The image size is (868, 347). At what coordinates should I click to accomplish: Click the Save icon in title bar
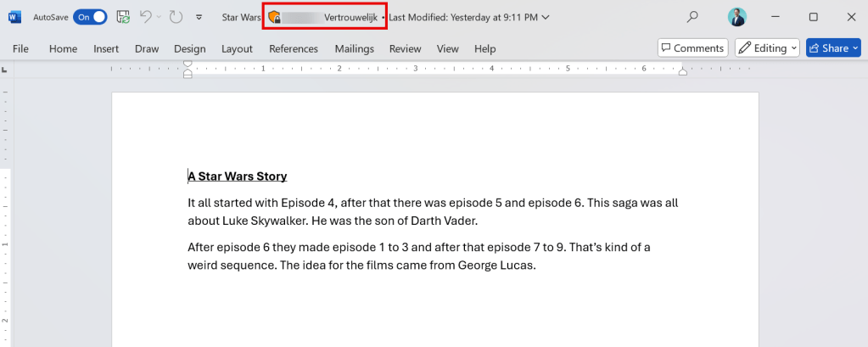tap(123, 17)
